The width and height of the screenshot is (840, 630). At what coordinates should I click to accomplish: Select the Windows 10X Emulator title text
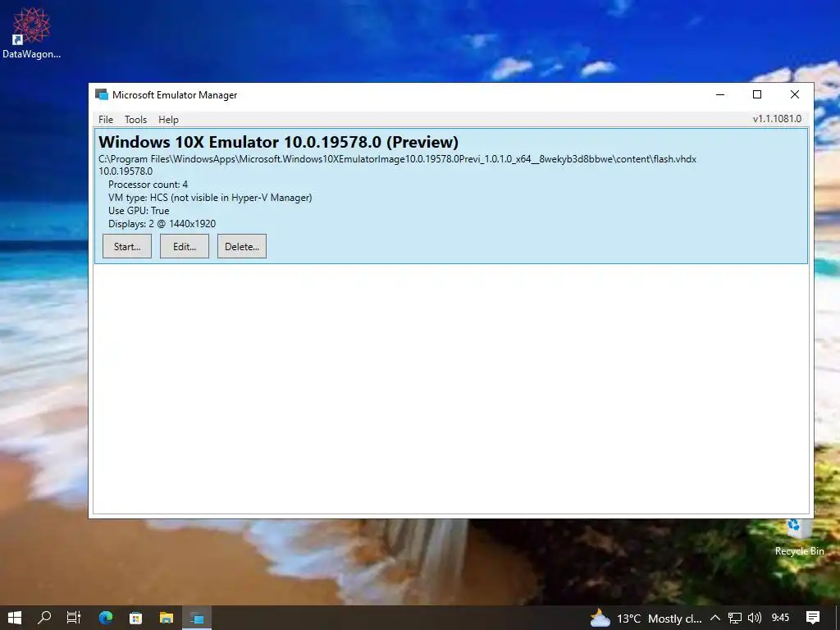(279, 142)
